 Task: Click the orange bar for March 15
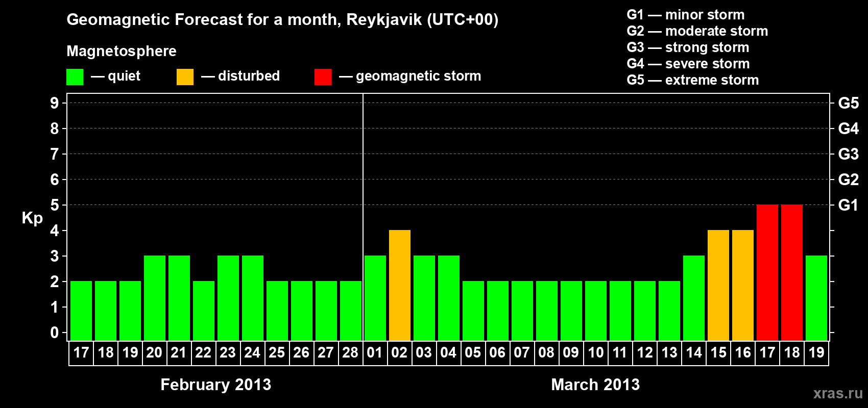pos(718,286)
